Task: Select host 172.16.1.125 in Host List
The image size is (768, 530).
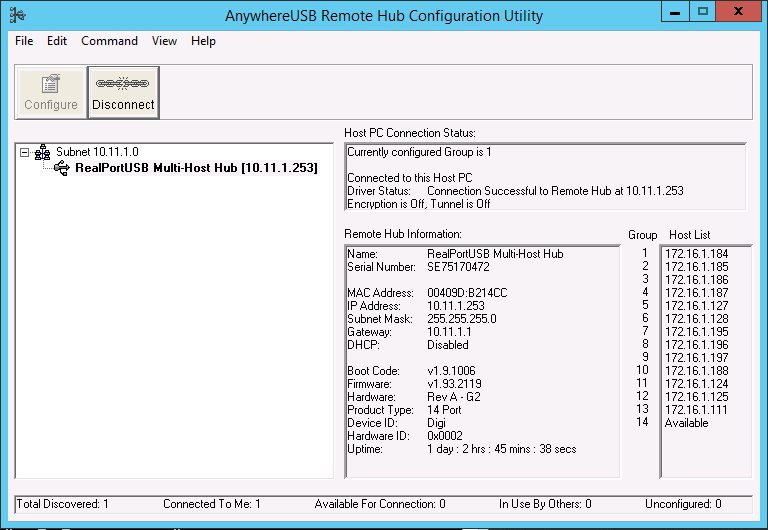Action: pyautogui.click(x=696, y=397)
